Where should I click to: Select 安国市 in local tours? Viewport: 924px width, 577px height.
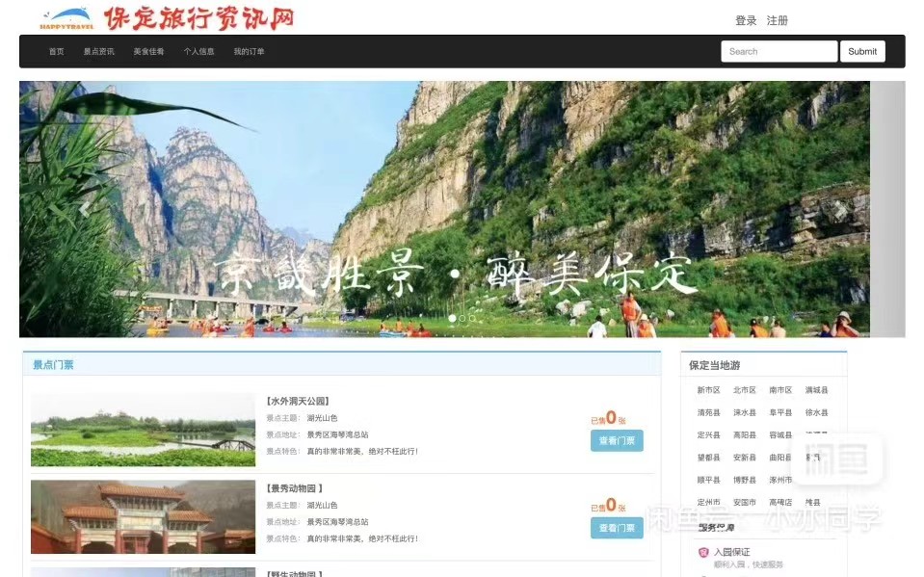click(x=744, y=502)
